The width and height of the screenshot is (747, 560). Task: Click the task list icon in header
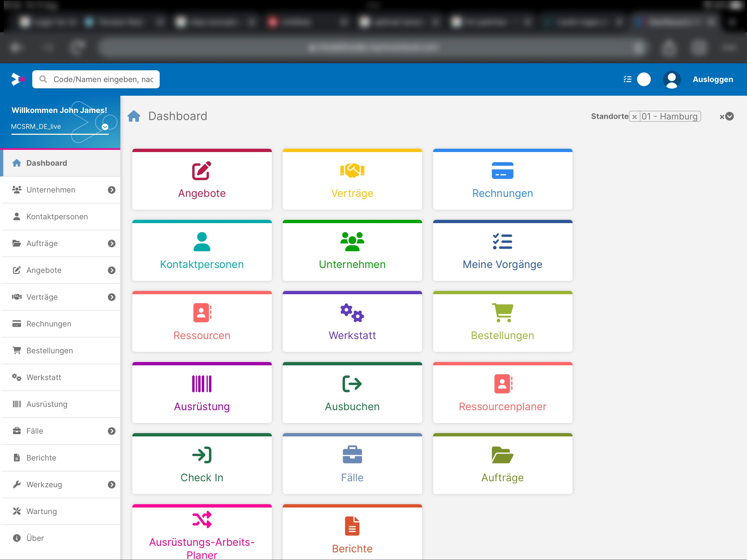(627, 79)
